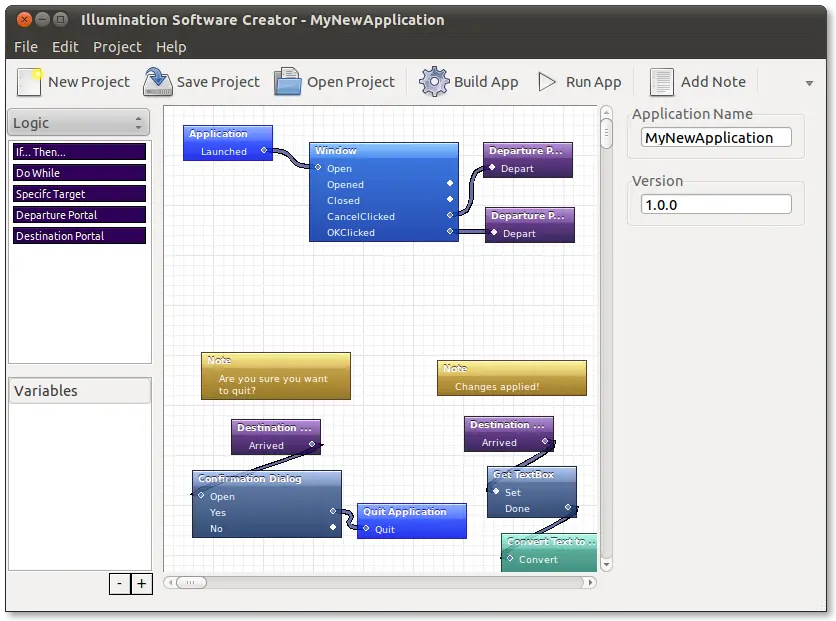Select the Quit Application node block

411,512
